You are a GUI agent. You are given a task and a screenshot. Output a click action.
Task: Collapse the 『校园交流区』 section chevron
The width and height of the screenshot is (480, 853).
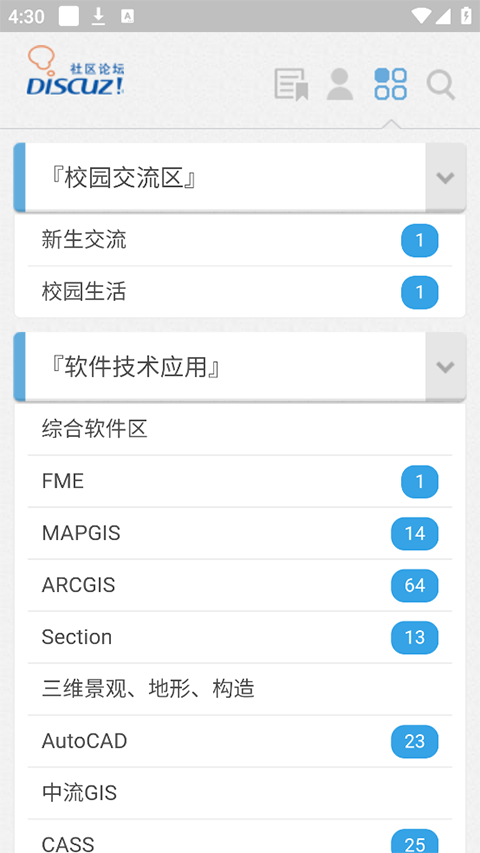pyautogui.click(x=446, y=177)
